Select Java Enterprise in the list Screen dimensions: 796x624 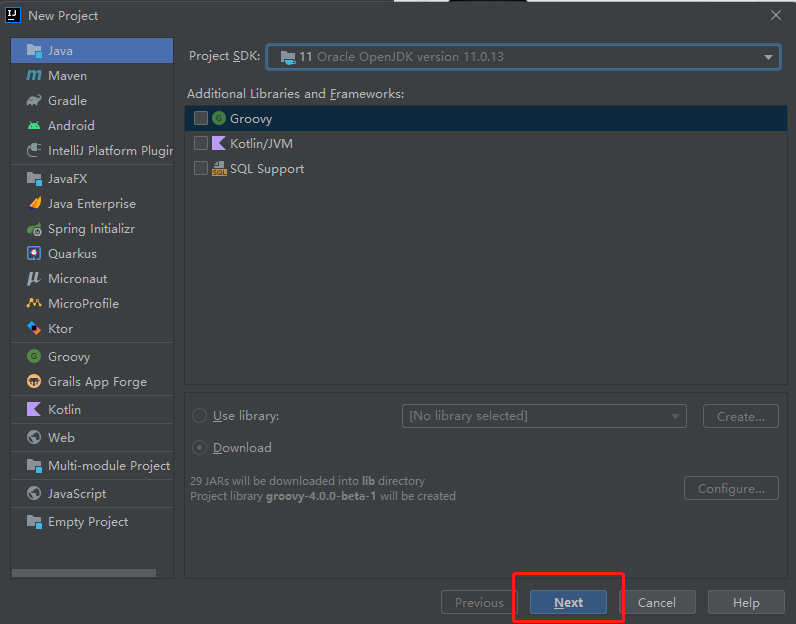pos(92,204)
